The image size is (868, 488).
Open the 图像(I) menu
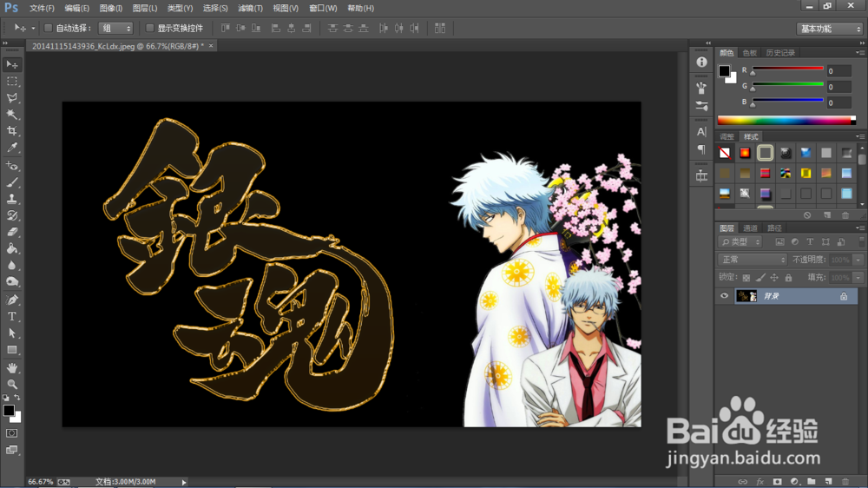111,9
